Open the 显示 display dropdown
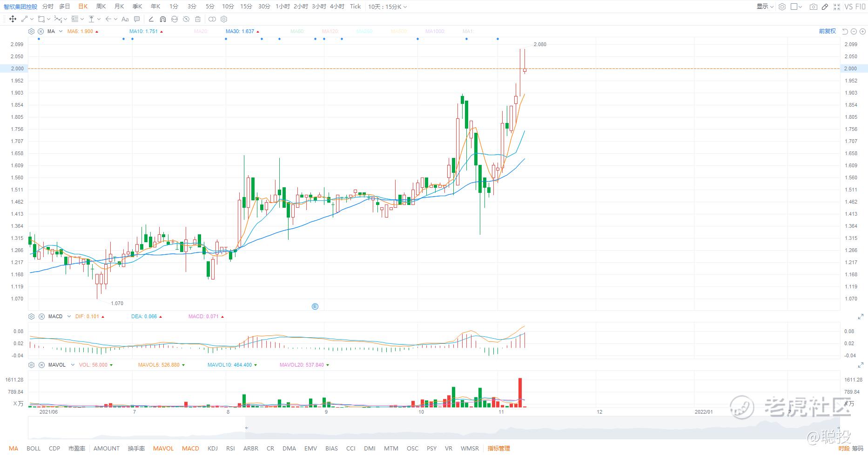Screen dimensions: 868x457 coord(765,7)
